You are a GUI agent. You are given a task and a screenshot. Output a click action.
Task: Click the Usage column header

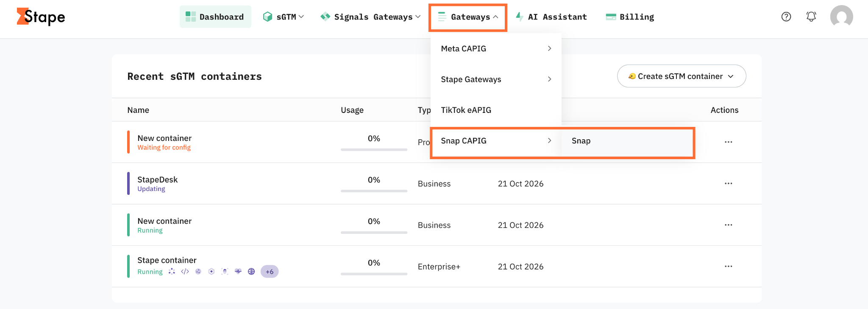coord(352,110)
